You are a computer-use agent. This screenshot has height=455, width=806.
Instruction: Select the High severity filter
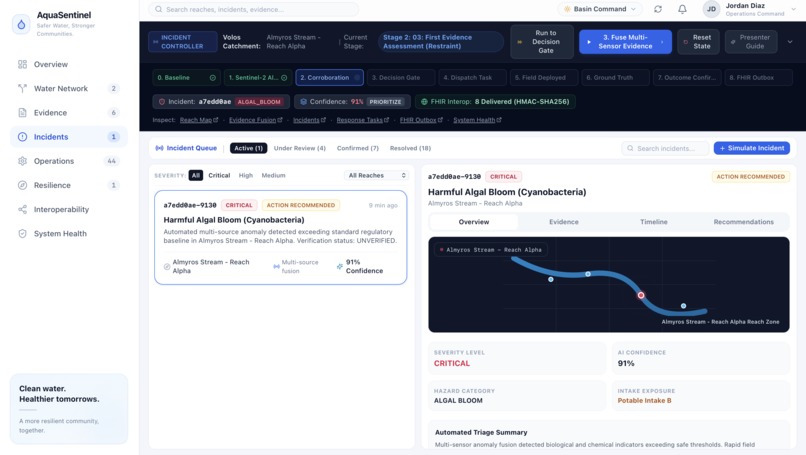pyautogui.click(x=246, y=175)
